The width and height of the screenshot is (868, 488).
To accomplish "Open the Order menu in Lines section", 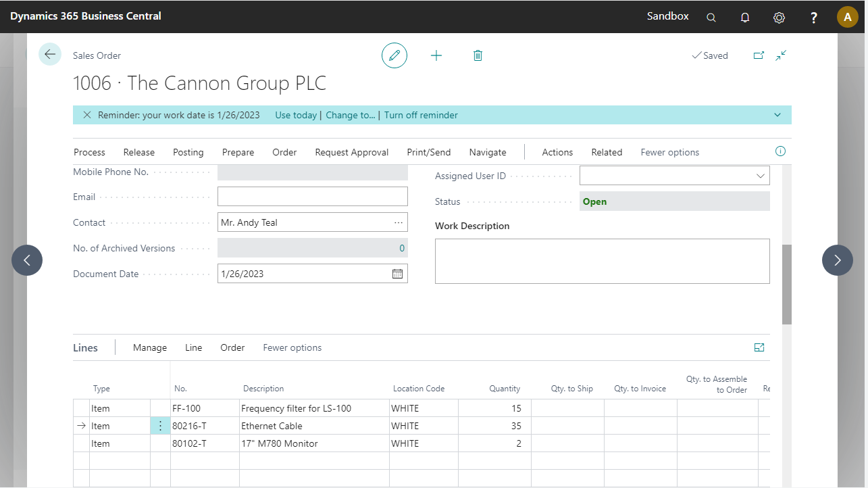I will pyautogui.click(x=232, y=347).
